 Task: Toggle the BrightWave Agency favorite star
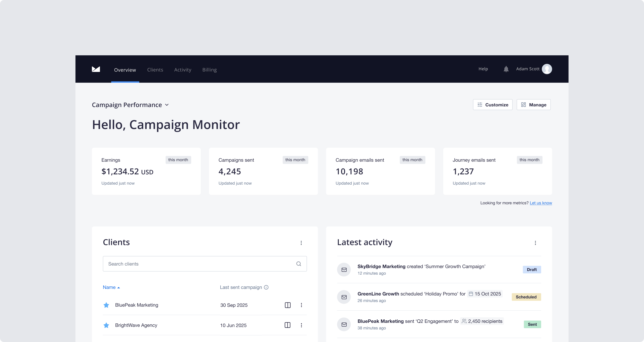coord(106,325)
